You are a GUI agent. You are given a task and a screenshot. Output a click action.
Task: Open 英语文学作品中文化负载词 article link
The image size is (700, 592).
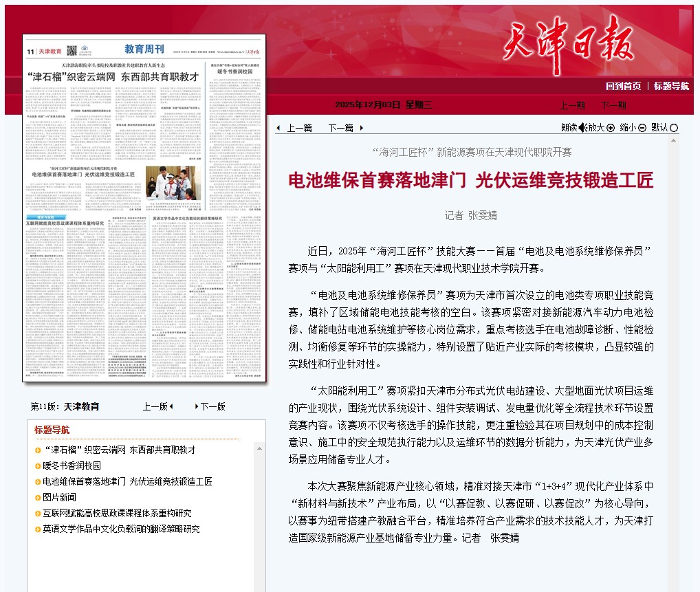click(x=121, y=529)
